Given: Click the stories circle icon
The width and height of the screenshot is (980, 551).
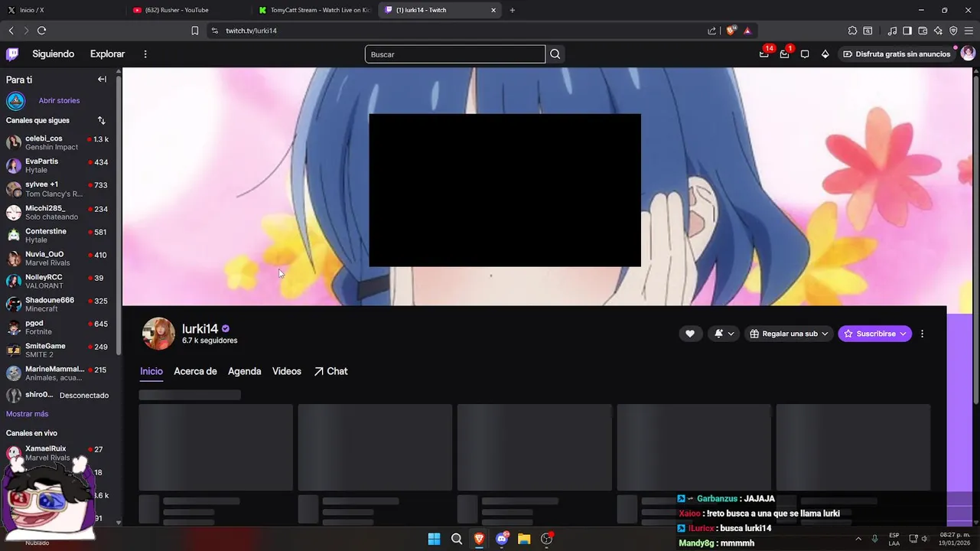Looking at the screenshot, I should click(x=15, y=101).
